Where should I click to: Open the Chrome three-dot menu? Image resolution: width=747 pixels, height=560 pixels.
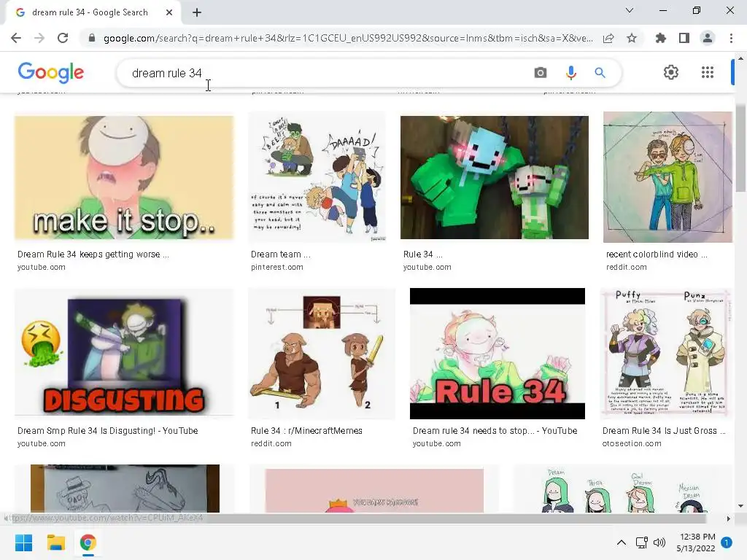click(731, 38)
